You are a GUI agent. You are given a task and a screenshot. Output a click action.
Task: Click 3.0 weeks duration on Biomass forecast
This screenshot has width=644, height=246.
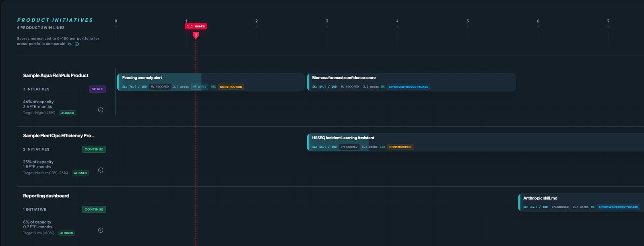371,87
